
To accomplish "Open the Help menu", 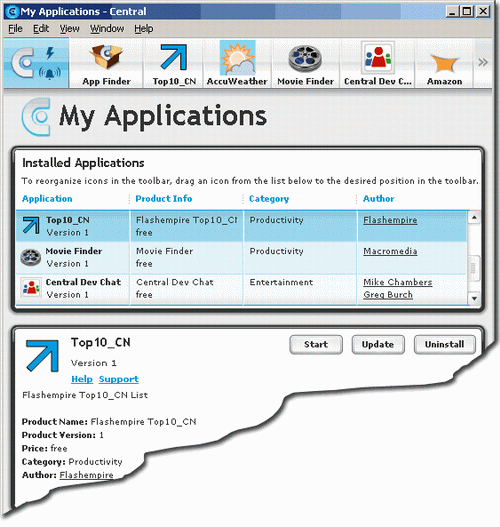I will [x=144, y=29].
